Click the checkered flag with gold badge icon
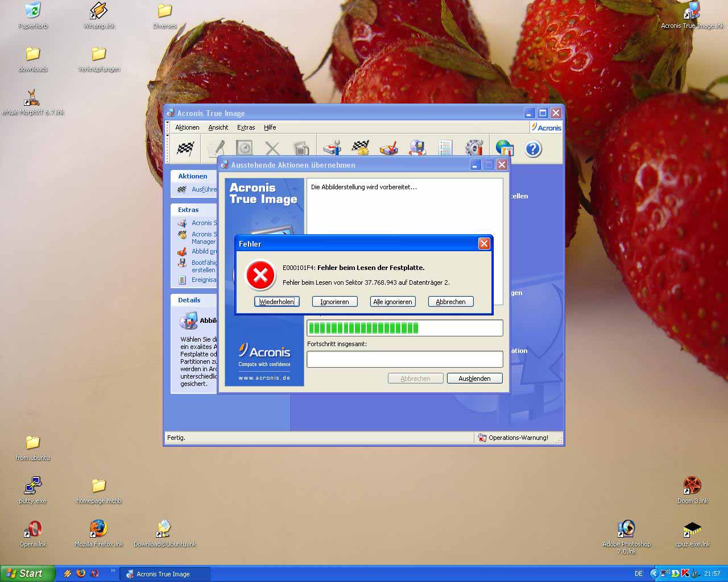The image size is (728, 582). tap(361, 148)
